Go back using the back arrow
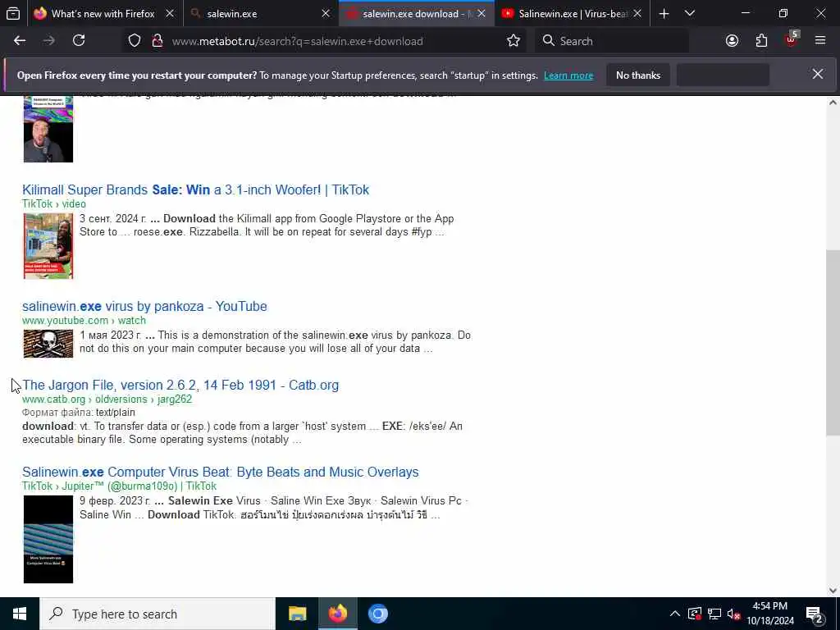The height and width of the screenshot is (630, 840). [x=20, y=41]
